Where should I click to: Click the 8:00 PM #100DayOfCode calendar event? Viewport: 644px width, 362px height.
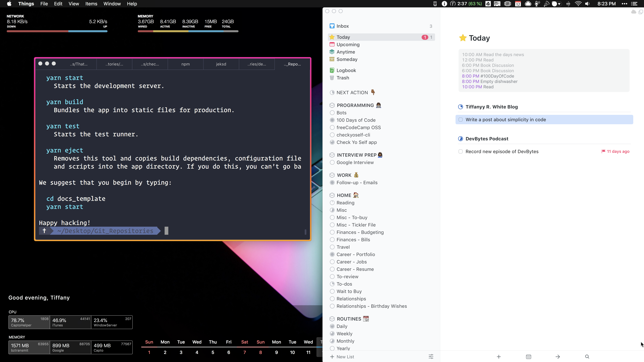point(488,76)
